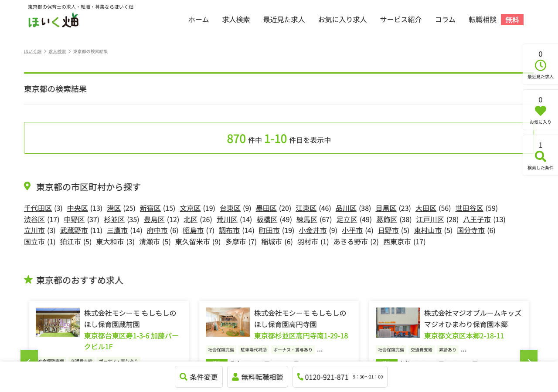Filter jobs by 港区

pos(114,208)
